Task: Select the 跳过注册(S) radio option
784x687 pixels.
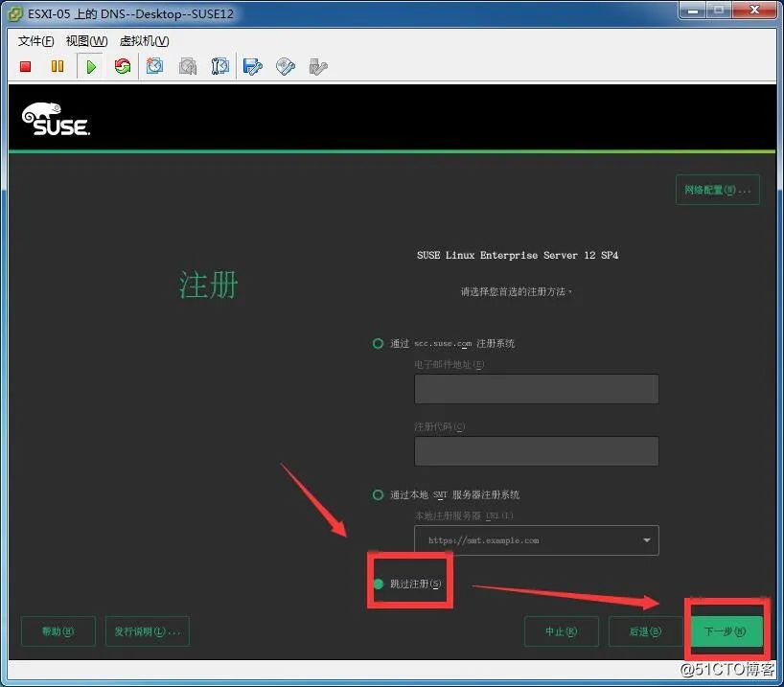Action: 378,584
